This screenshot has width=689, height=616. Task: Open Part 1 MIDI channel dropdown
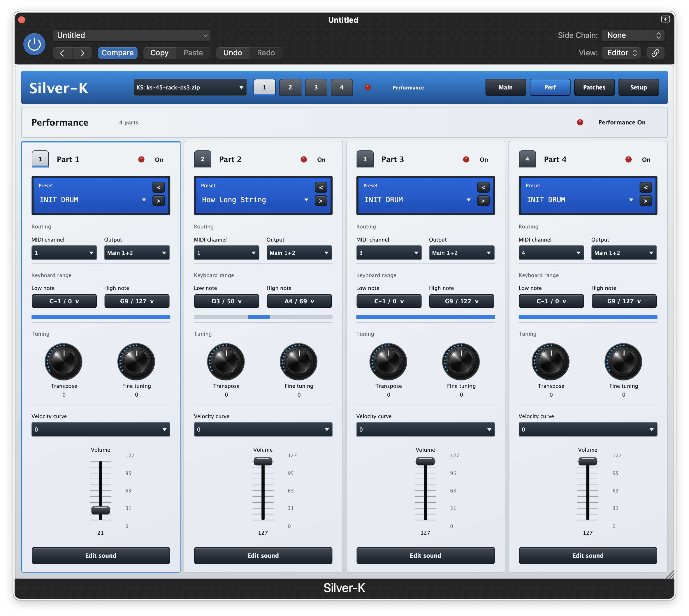[64, 253]
